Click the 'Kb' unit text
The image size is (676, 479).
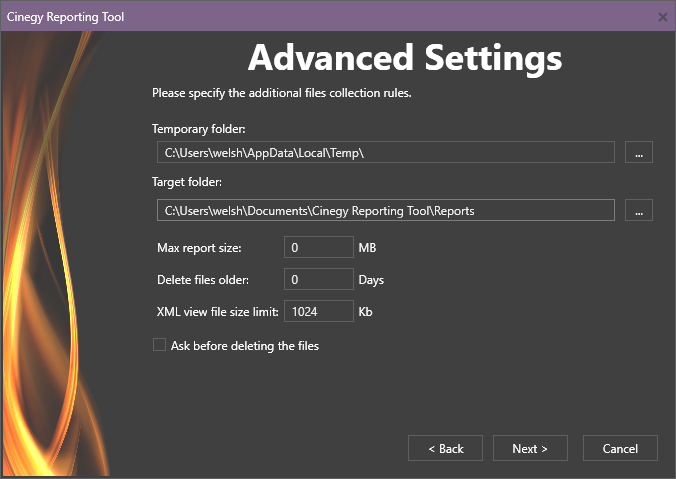(366, 312)
